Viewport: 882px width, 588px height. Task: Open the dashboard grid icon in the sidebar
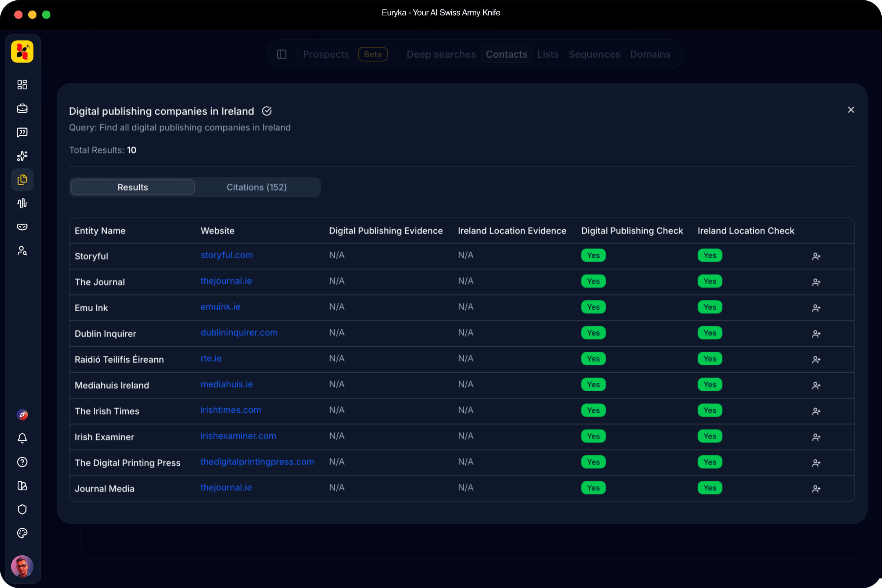(22, 85)
